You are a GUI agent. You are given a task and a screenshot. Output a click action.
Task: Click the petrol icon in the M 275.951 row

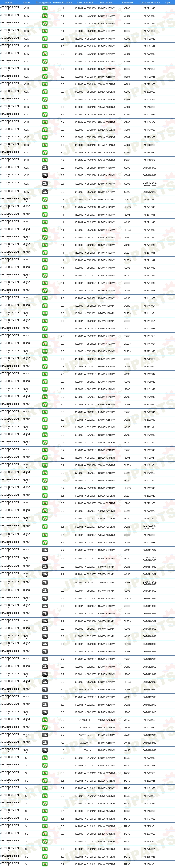45,826
